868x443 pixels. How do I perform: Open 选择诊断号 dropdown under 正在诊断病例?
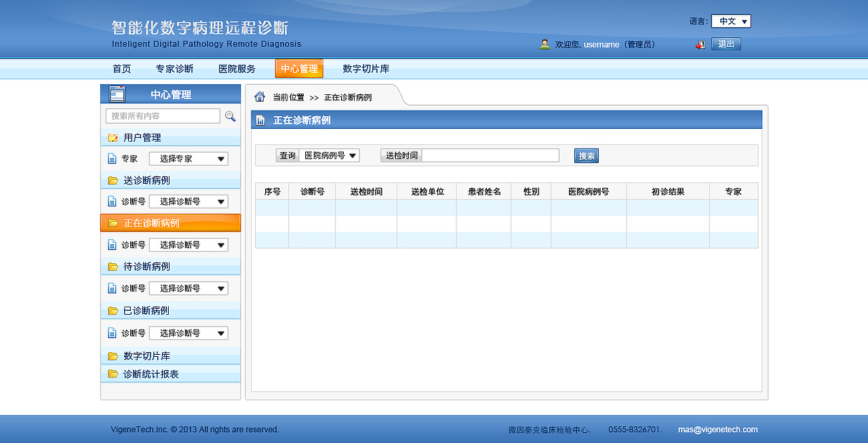click(189, 245)
